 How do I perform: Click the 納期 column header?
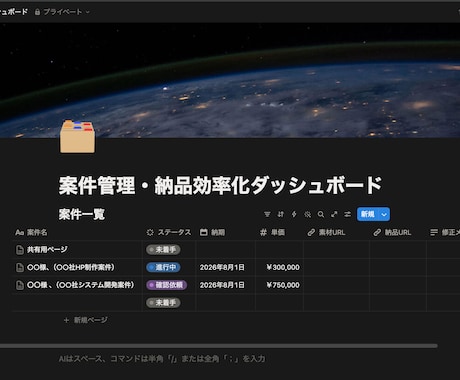(x=226, y=232)
